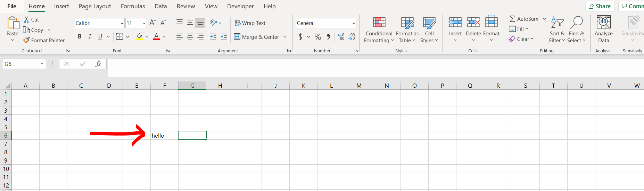Open the Comments button
The image size is (644, 191).
coord(632,6)
